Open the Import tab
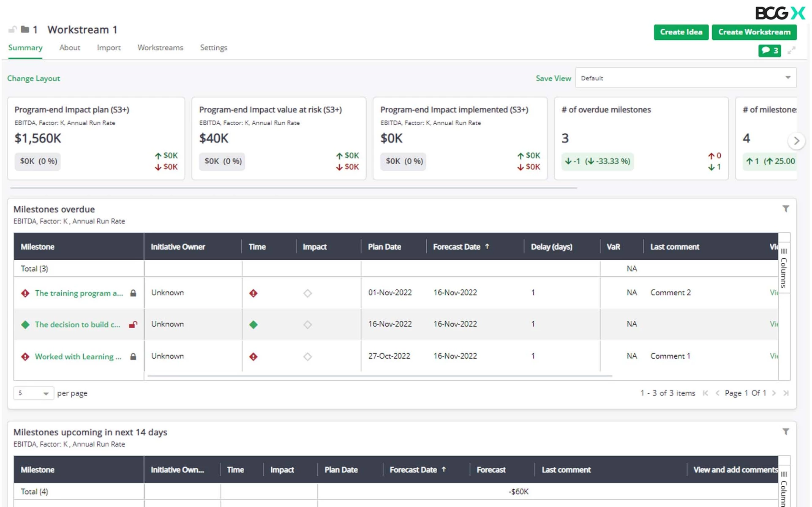This screenshot has height=507, width=812. tap(109, 48)
